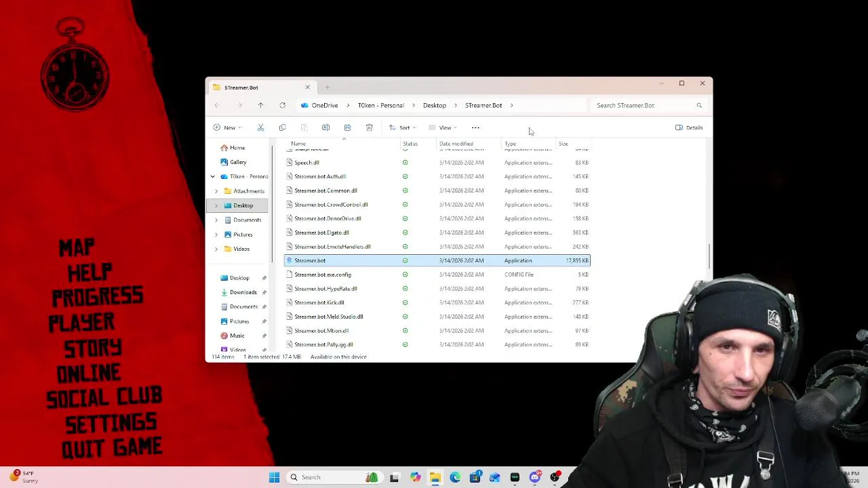Expand the Documents tree node under T0ken
This screenshot has height=488, width=868.
coord(216,220)
